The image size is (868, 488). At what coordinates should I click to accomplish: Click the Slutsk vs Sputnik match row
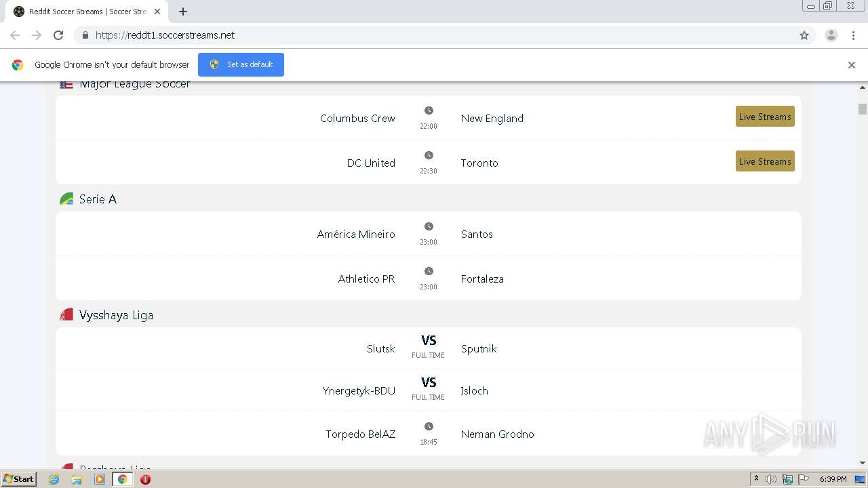coord(429,348)
